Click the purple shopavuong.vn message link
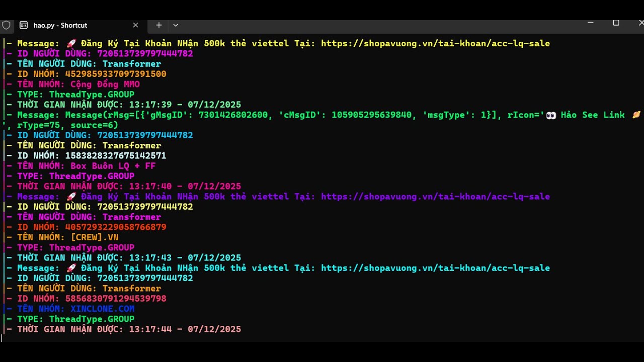The height and width of the screenshot is (362, 644). point(435,197)
